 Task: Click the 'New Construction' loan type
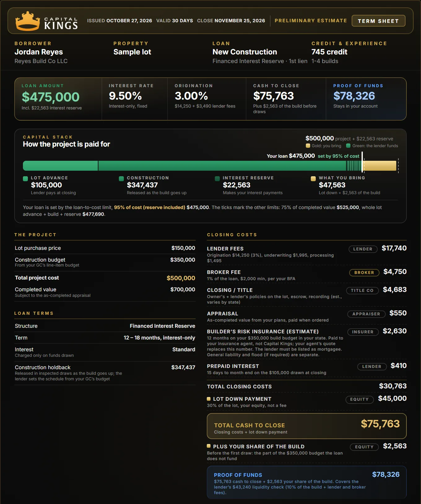[245, 52]
